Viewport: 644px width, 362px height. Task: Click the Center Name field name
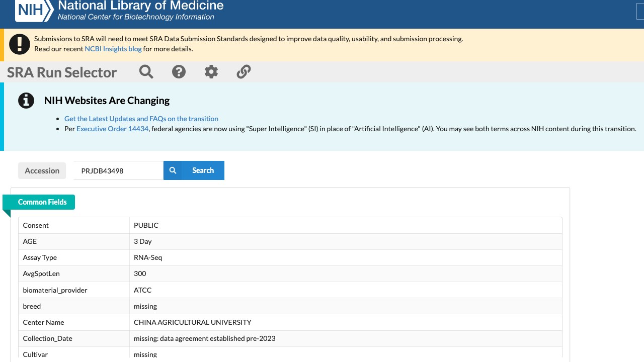click(44, 322)
